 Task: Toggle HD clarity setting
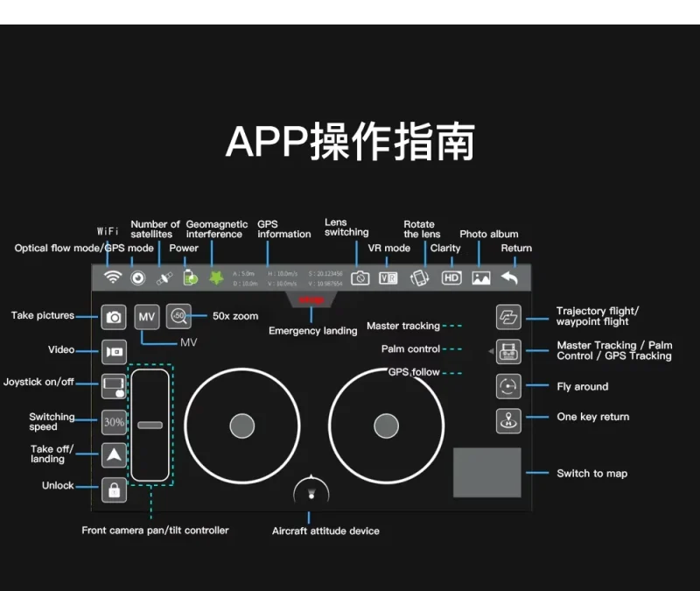(x=451, y=278)
